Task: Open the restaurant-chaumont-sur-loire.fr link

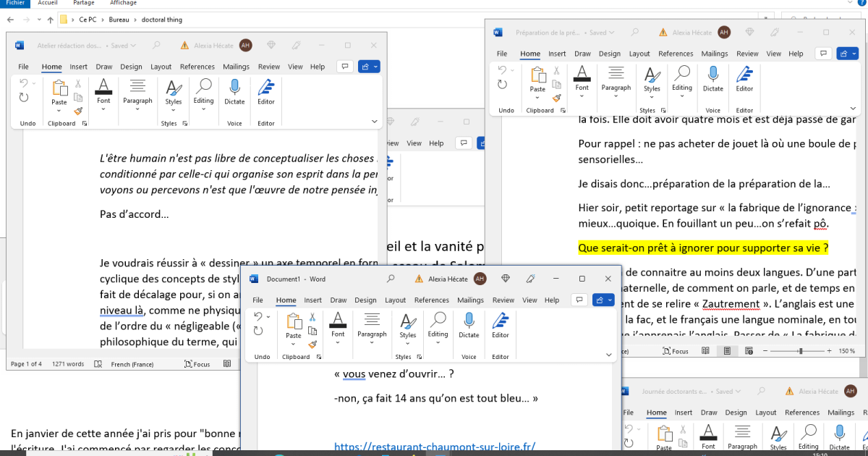Action: click(435, 447)
